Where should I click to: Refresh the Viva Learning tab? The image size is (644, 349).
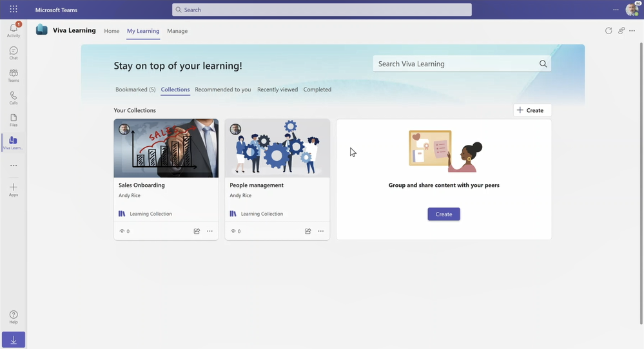click(609, 31)
